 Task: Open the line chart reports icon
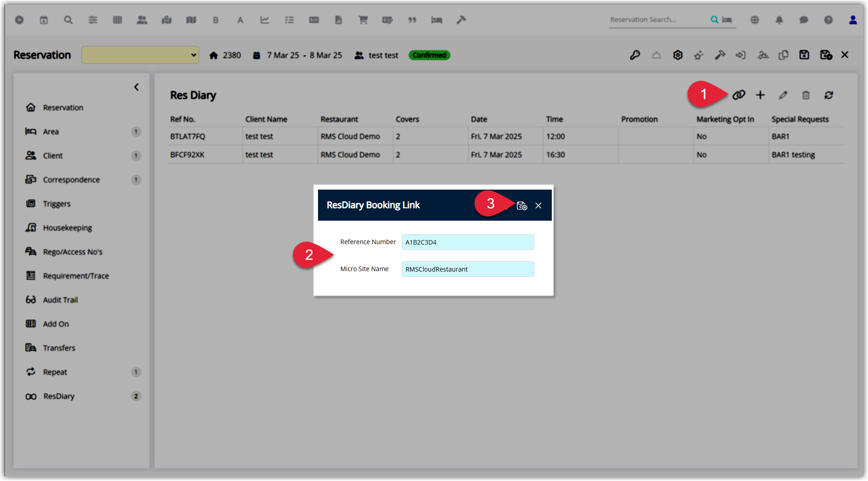265,20
